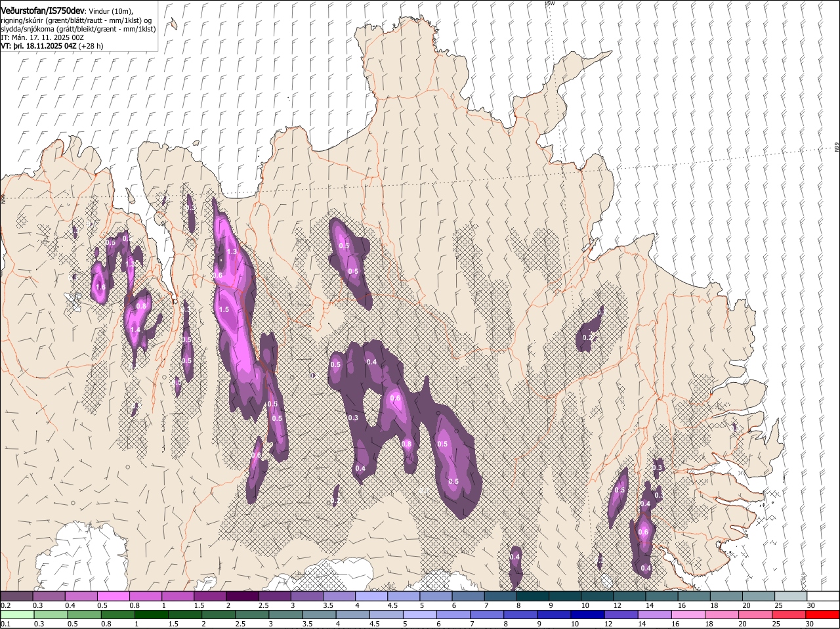Click the dark mauve 0.2 snow-scale swatch
Screen dimensions: 840x629
point(16,596)
